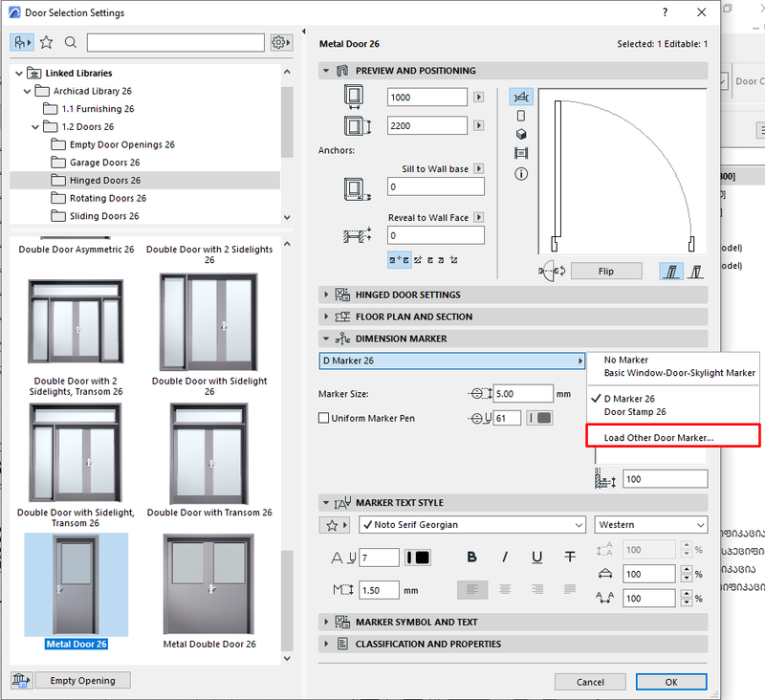This screenshot has height=700, width=765.
Task: Toggle the second reveal side icon
Action: click(696, 271)
